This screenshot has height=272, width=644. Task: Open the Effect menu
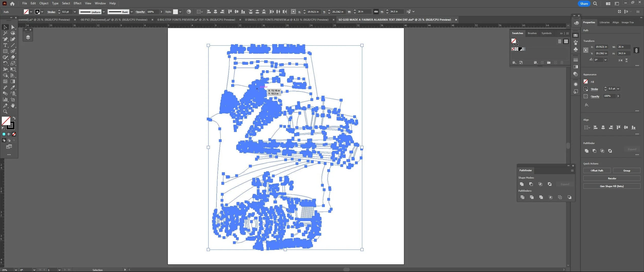pyautogui.click(x=78, y=3)
